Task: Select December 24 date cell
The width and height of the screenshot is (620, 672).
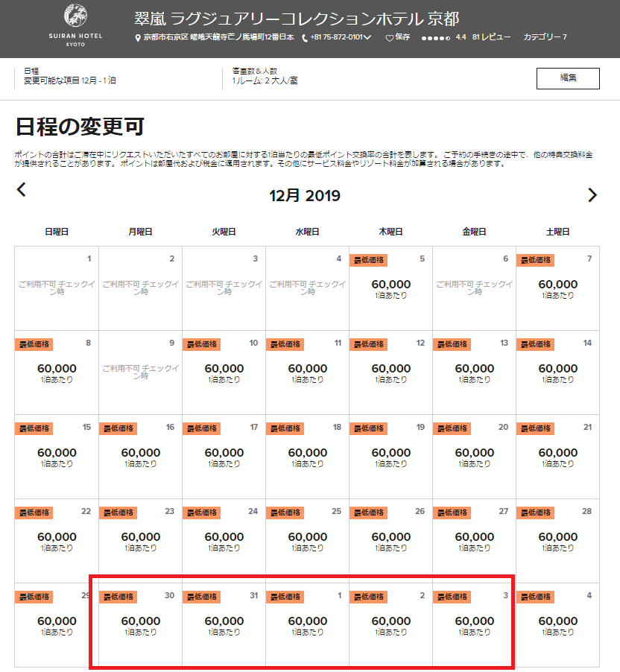Action: coord(224,540)
